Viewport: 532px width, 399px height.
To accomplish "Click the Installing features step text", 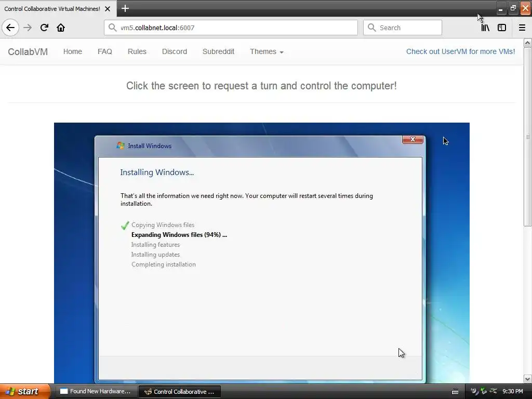I will pos(155,245).
